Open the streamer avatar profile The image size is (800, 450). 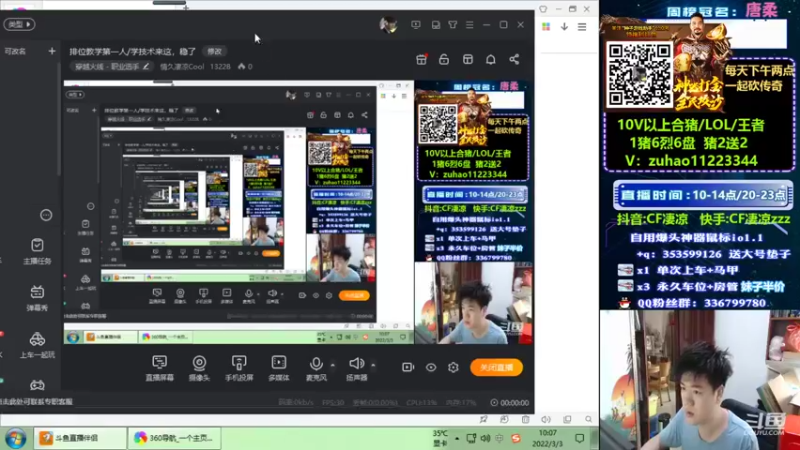388,24
